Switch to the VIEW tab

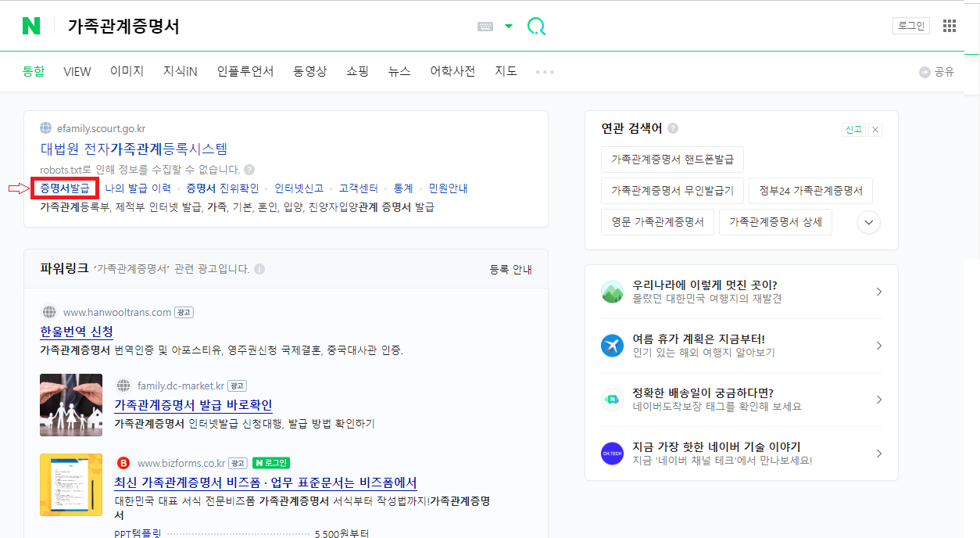point(77,71)
